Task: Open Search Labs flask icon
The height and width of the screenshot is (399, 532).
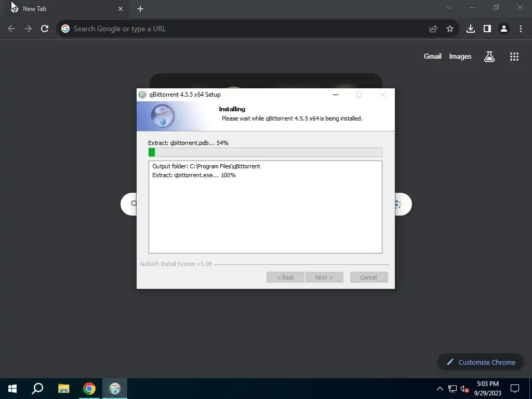Action: (489, 57)
